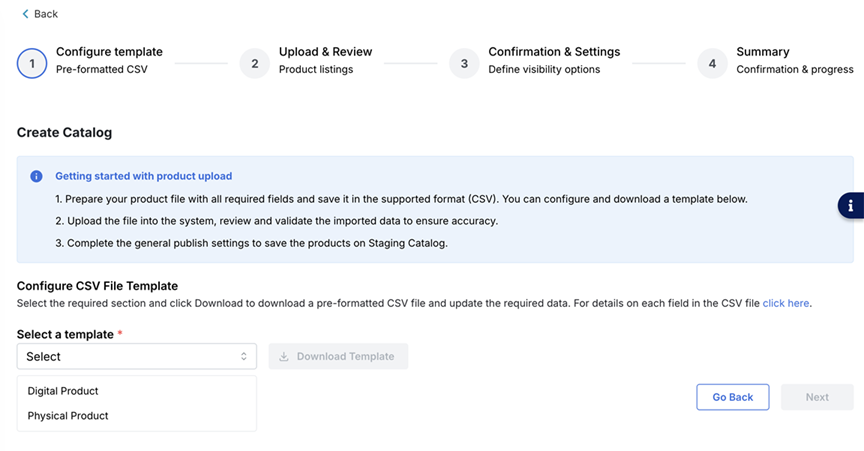Click step 1 circle for Configure template
Screen dimensions: 864x451
(x=32, y=63)
